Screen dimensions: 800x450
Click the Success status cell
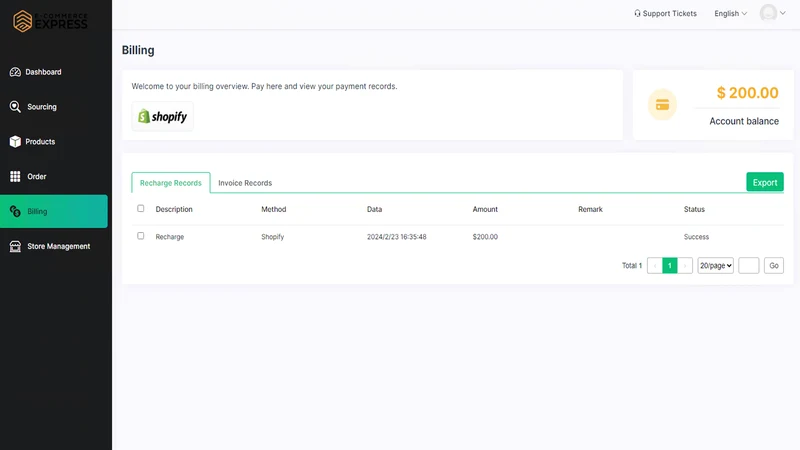[696, 237]
